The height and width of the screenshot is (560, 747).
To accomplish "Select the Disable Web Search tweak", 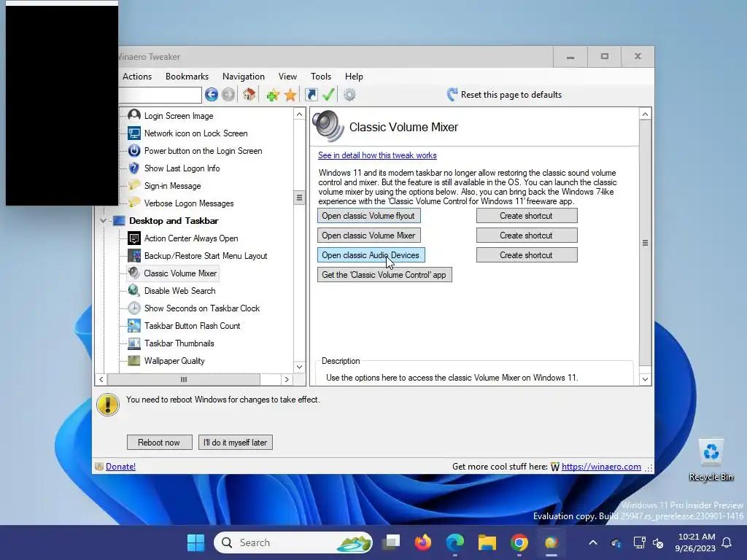I will [179, 291].
